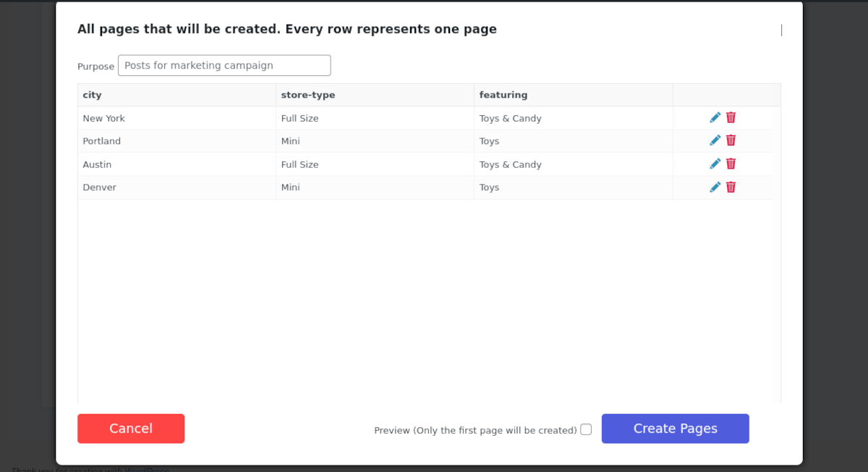
Task: Delete the New York row
Action: (x=731, y=117)
